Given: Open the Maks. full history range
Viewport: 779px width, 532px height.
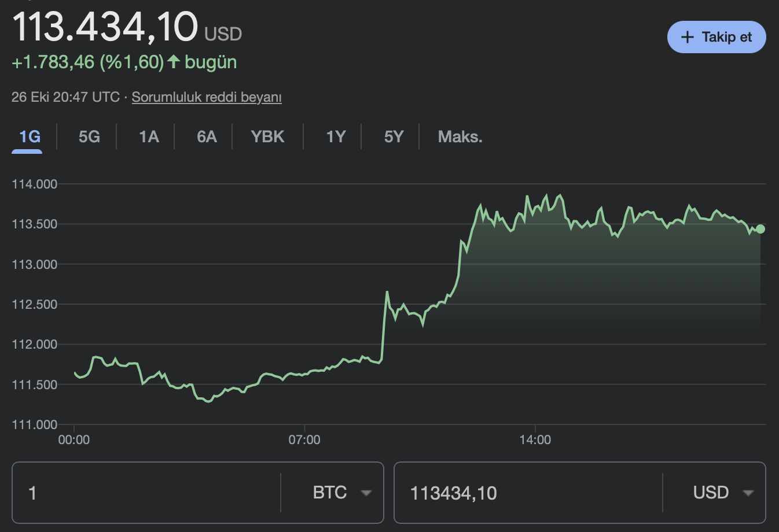Looking at the screenshot, I should (460, 137).
